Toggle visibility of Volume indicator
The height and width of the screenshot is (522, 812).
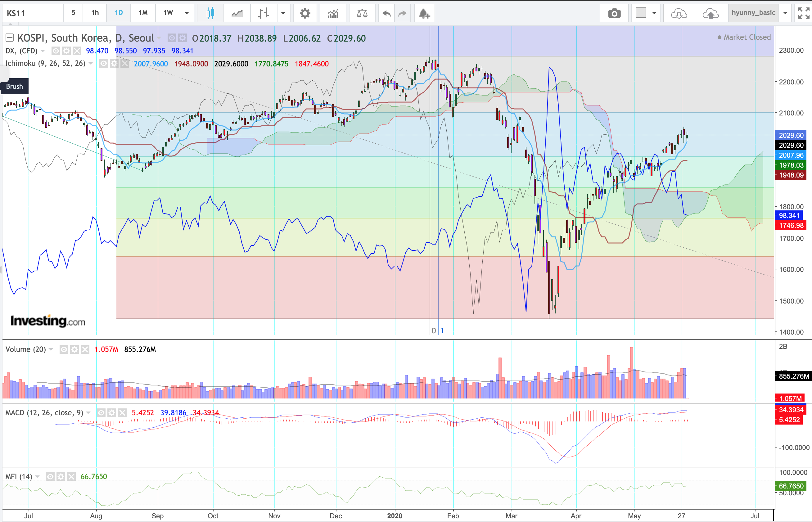tap(64, 349)
